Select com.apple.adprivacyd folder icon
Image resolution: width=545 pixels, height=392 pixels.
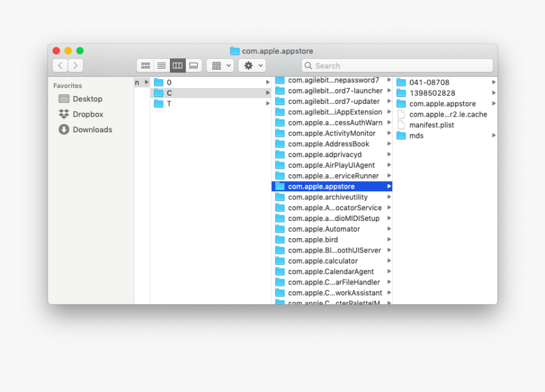[280, 155]
